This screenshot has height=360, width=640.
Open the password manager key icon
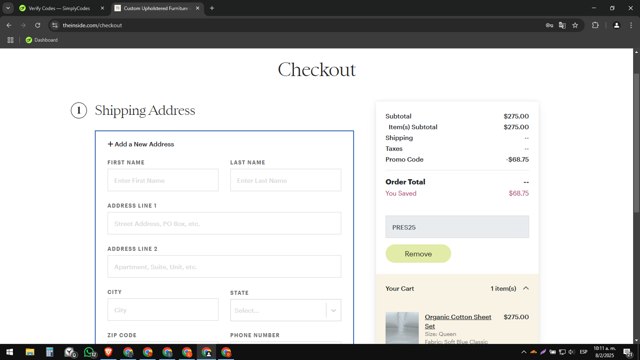pyautogui.click(x=549, y=25)
